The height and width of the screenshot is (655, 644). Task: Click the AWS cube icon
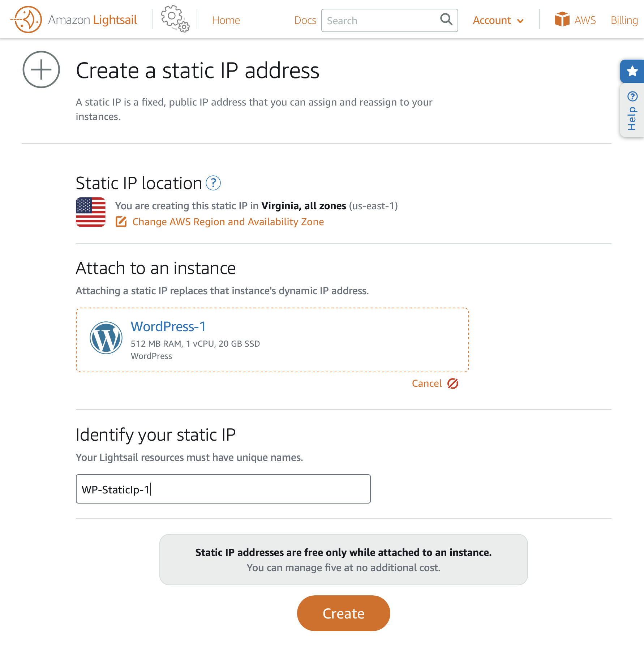pyautogui.click(x=562, y=19)
